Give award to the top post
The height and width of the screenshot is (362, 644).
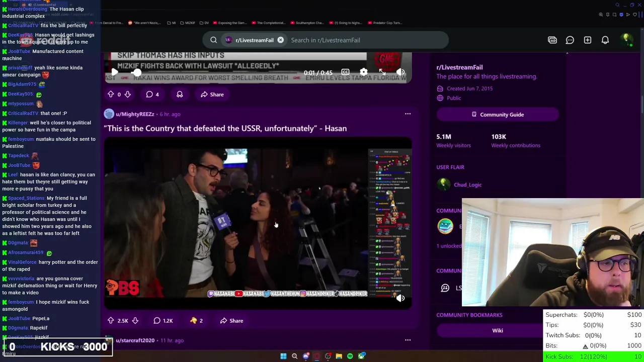tap(180, 95)
